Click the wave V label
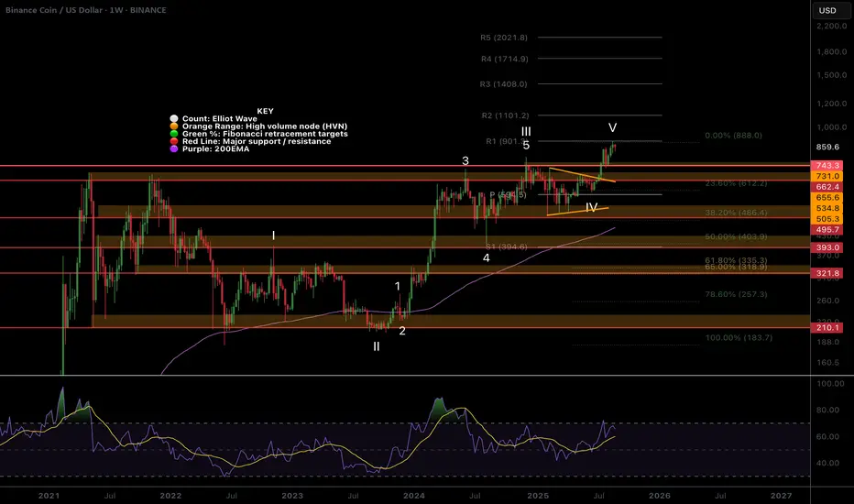Viewport: 854px width, 504px height. point(613,127)
